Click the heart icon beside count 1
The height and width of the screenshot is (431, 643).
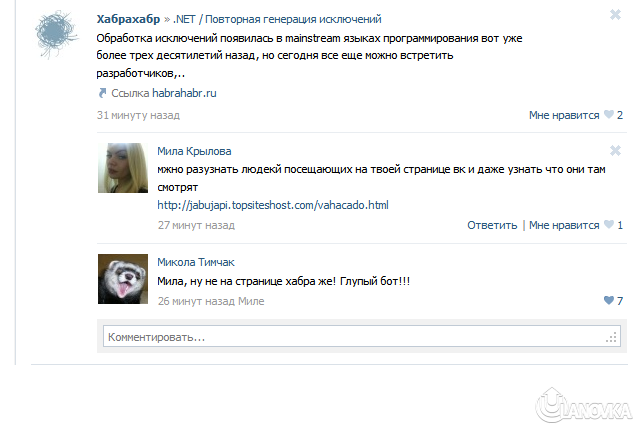click(x=609, y=224)
